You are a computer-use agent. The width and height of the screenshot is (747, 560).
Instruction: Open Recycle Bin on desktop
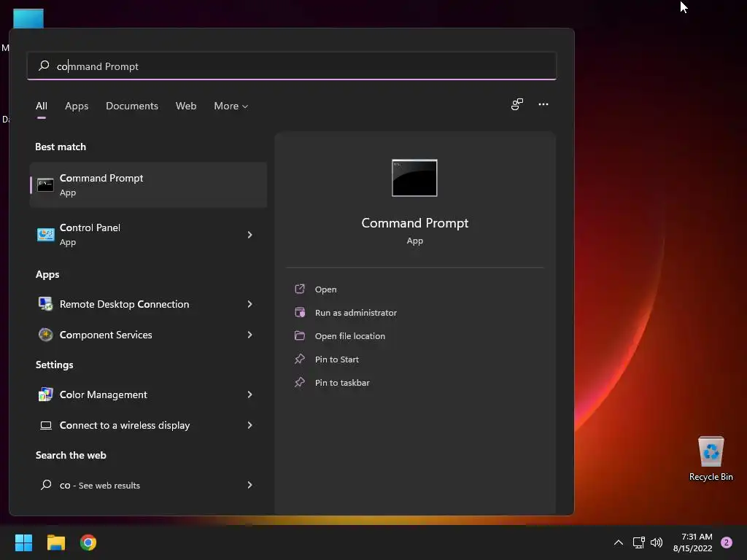711,458
